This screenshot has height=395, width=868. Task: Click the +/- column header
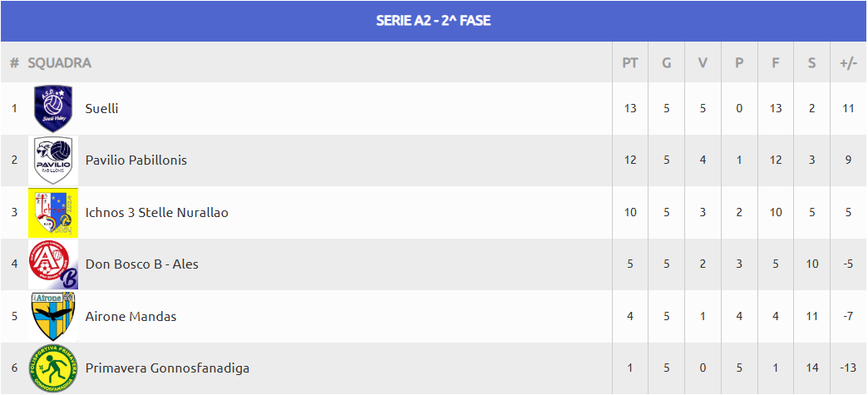[849, 62]
